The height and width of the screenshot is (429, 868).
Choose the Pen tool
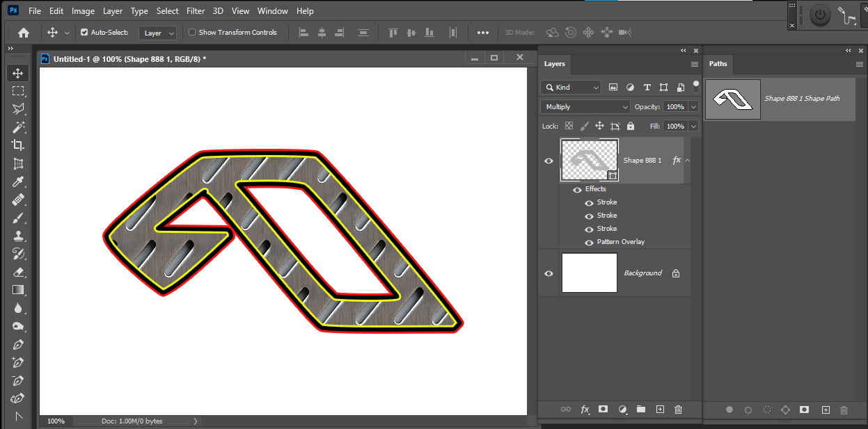(x=17, y=344)
